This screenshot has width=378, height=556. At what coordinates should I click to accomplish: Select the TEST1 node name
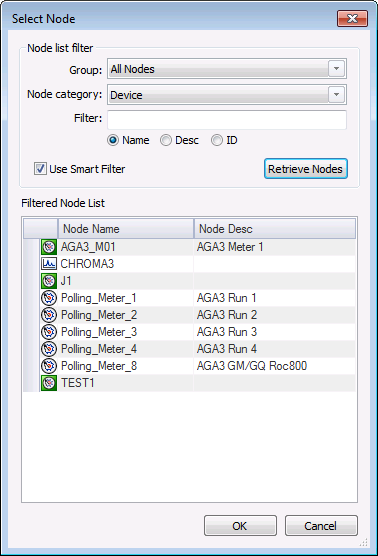[x=77, y=383]
